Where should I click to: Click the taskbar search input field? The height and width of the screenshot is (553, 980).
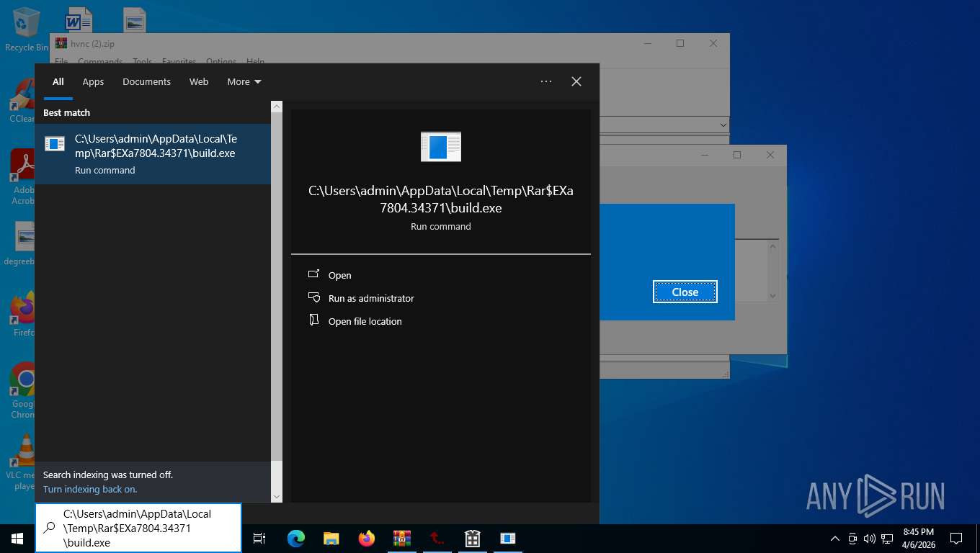click(x=138, y=528)
